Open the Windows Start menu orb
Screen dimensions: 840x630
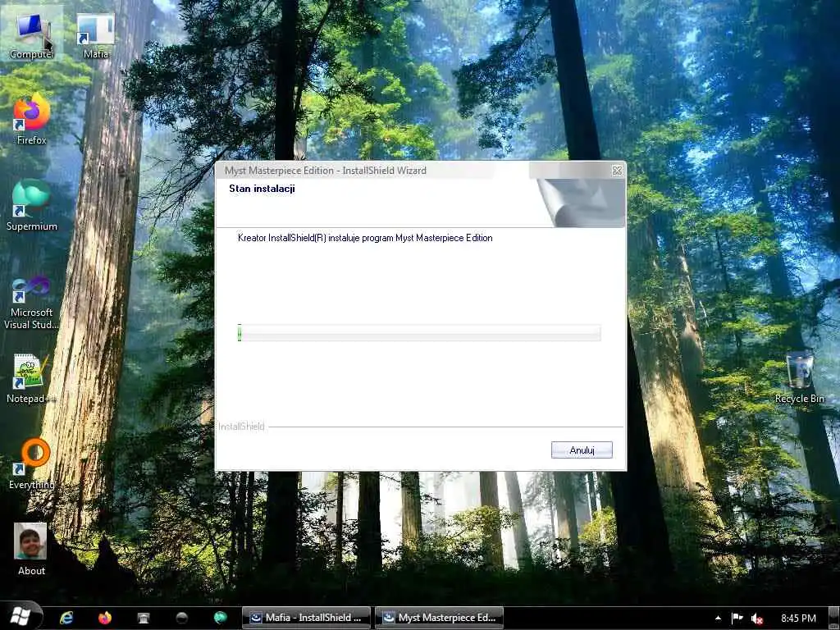pyautogui.click(x=21, y=616)
